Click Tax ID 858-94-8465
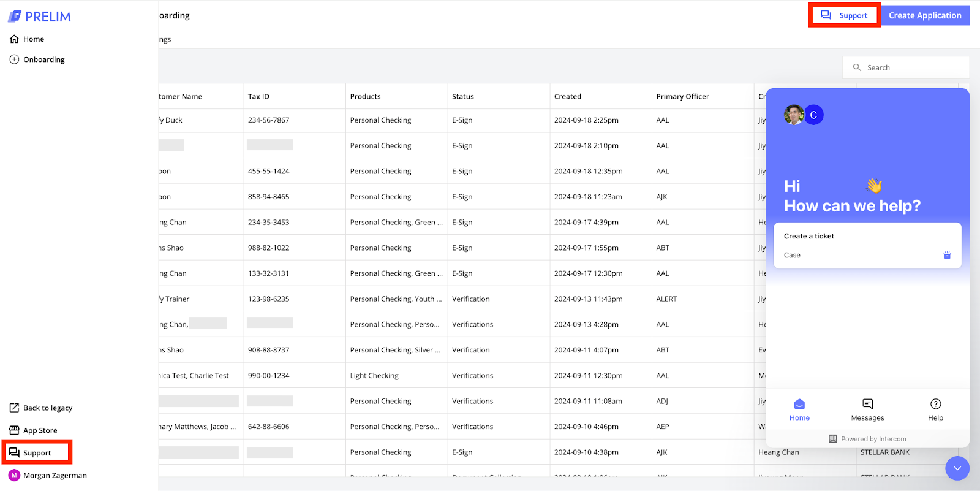Viewport: 980px width, 491px height. tap(268, 197)
